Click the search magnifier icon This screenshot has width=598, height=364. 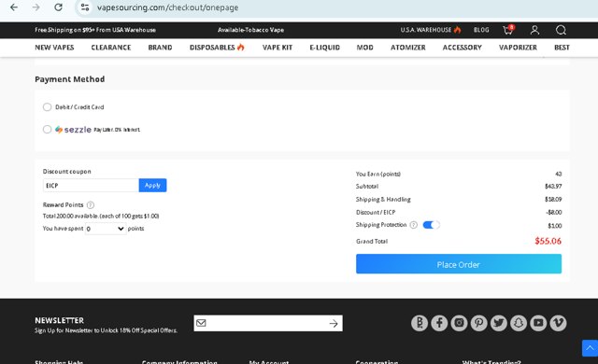561,30
